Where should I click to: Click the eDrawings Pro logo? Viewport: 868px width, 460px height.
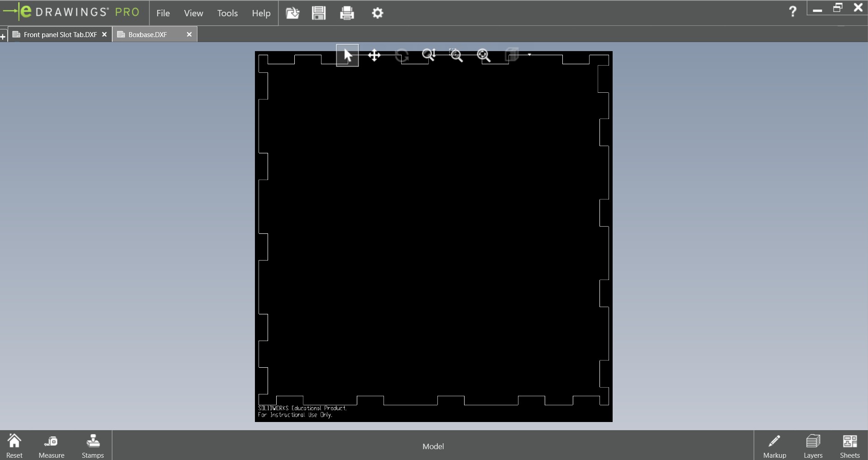click(x=72, y=12)
